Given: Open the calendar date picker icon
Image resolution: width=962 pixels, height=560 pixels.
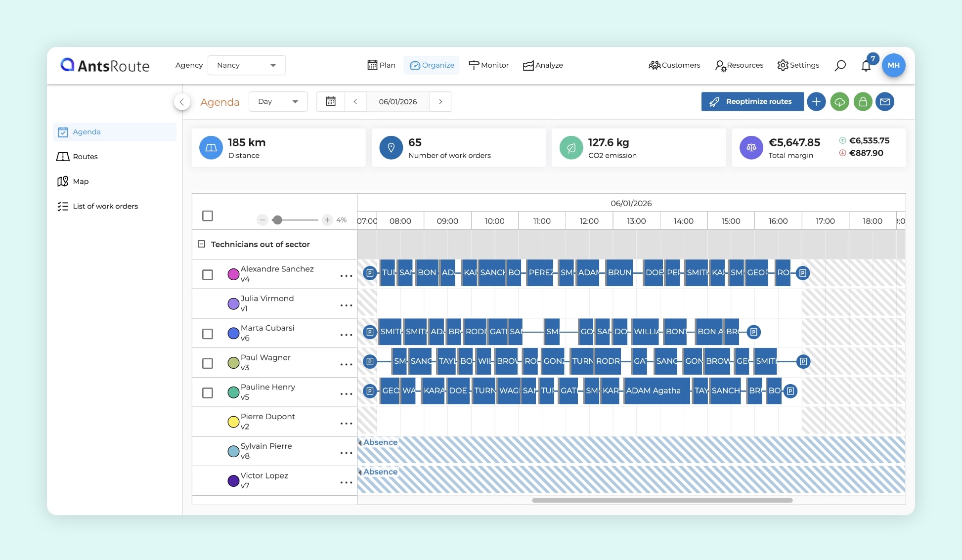Looking at the screenshot, I should [x=331, y=101].
